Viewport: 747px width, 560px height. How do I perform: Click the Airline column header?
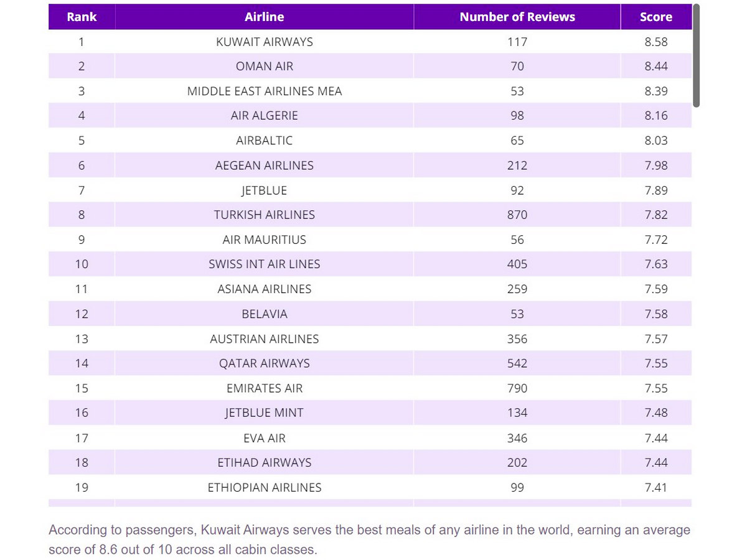click(265, 17)
